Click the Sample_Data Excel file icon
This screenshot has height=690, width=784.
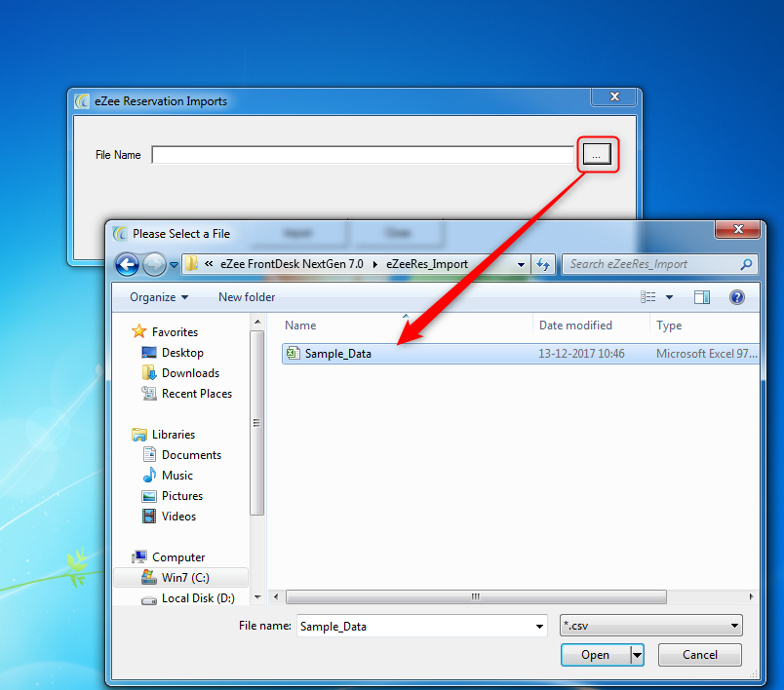click(x=293, y=354)
